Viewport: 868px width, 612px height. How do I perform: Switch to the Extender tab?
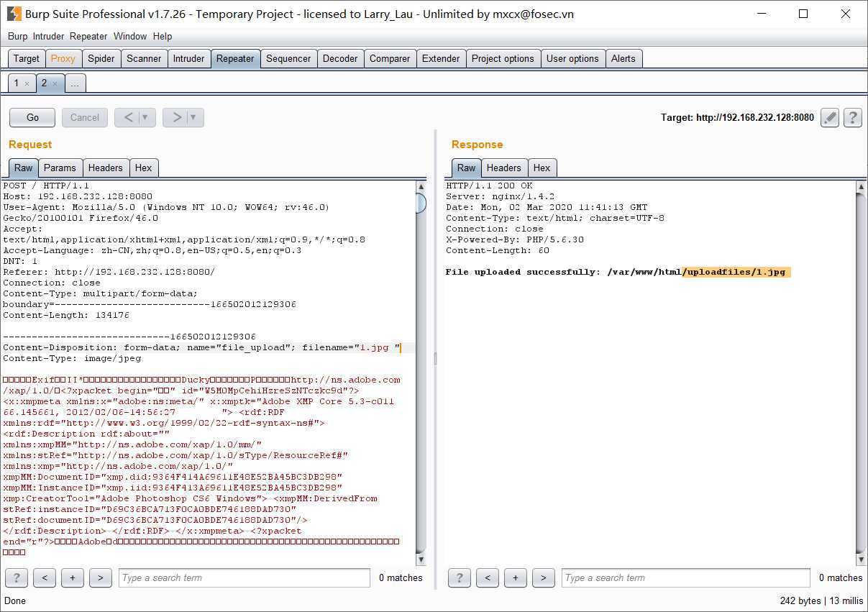441,59
